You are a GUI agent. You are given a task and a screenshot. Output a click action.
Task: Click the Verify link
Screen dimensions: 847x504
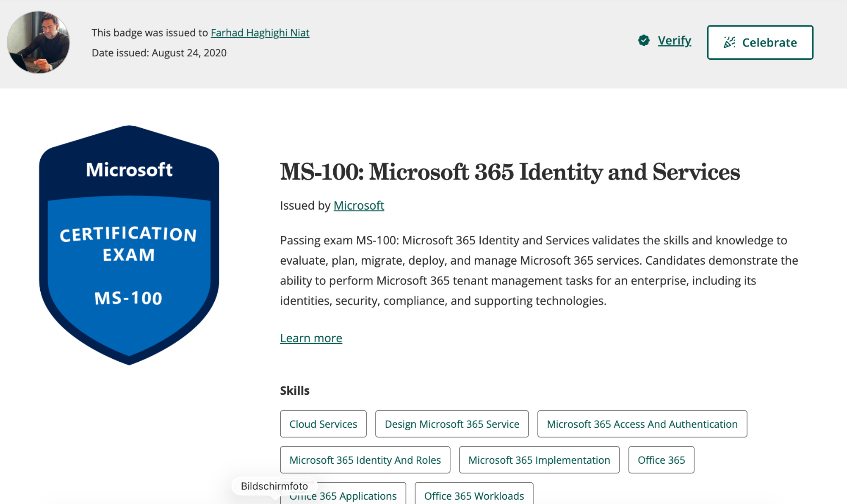tap(674, 41)
